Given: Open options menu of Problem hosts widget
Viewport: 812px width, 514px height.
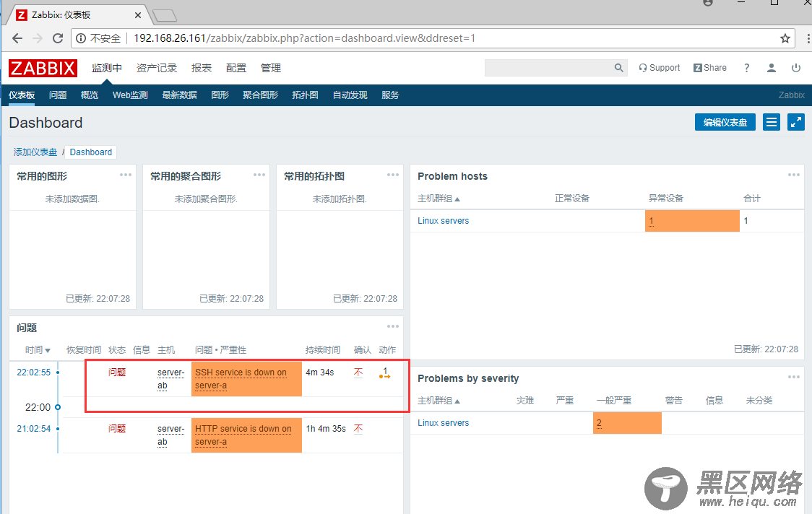Looking at the screenshot, I should [793, 175].
